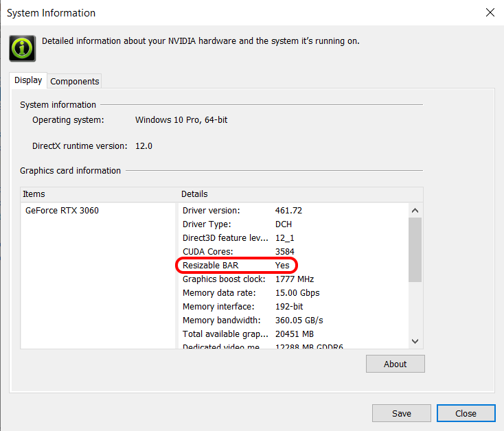504x431 pixels.
Task: Click the details list scroll up arrow
Action: [415, 211]
